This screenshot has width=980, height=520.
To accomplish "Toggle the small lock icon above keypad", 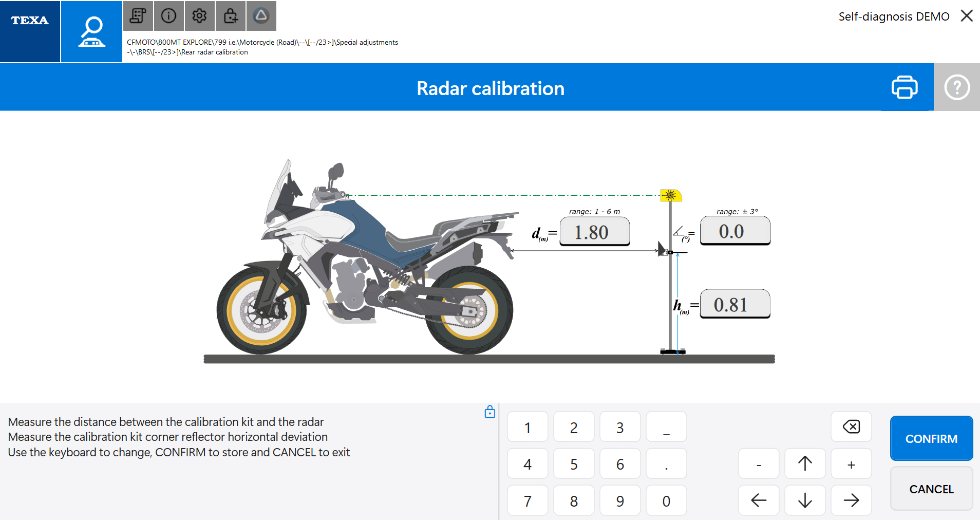I will pos(489,412).
